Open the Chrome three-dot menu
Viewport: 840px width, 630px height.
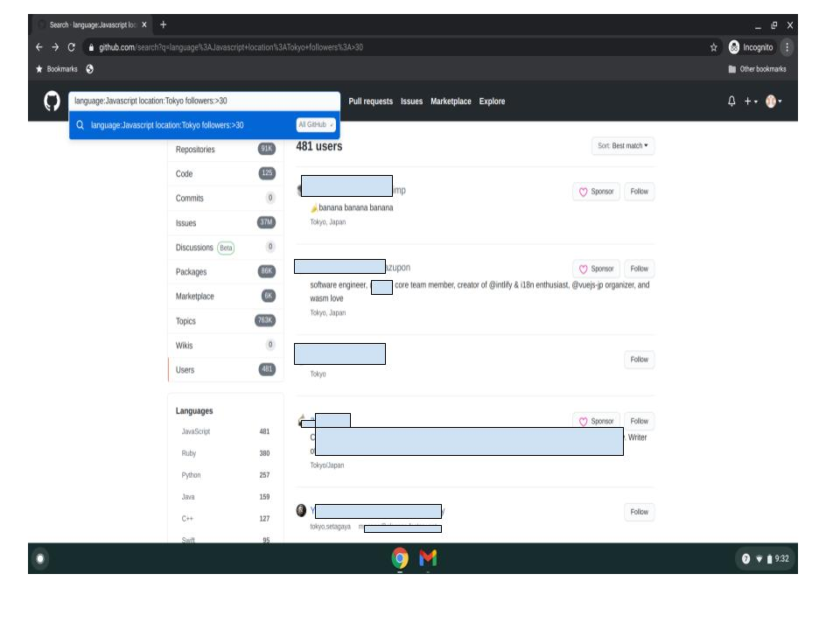(x=787, y=47)
